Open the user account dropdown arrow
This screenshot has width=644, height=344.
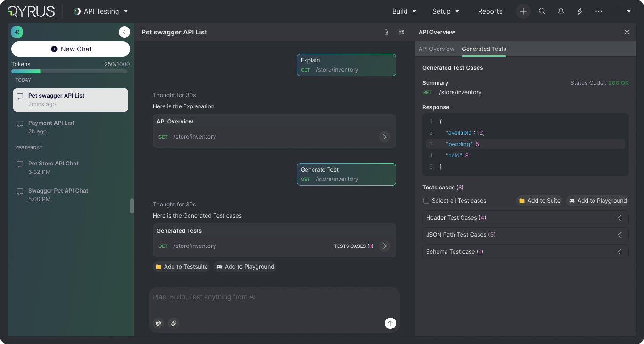click(x=628, y=11)
